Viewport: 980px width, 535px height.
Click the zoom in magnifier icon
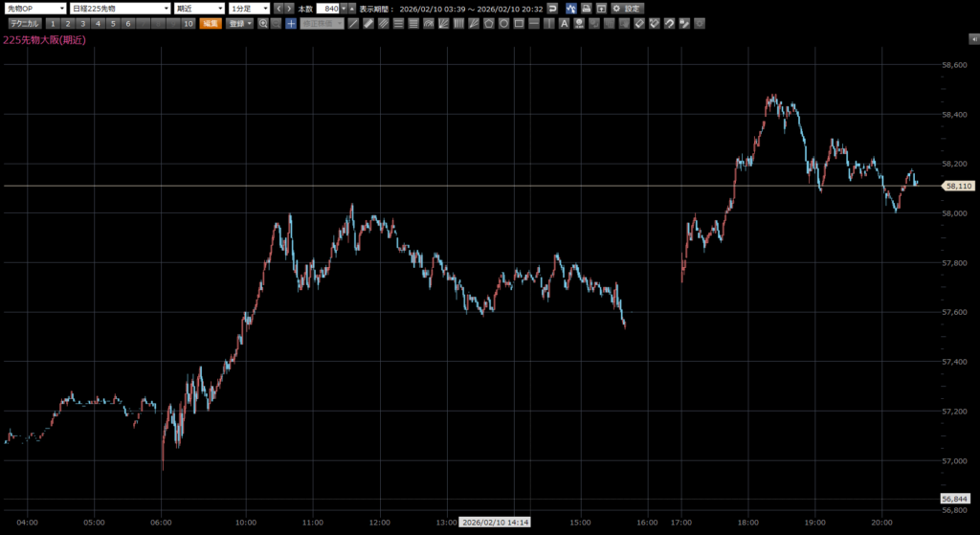click(x=263, y=23)
